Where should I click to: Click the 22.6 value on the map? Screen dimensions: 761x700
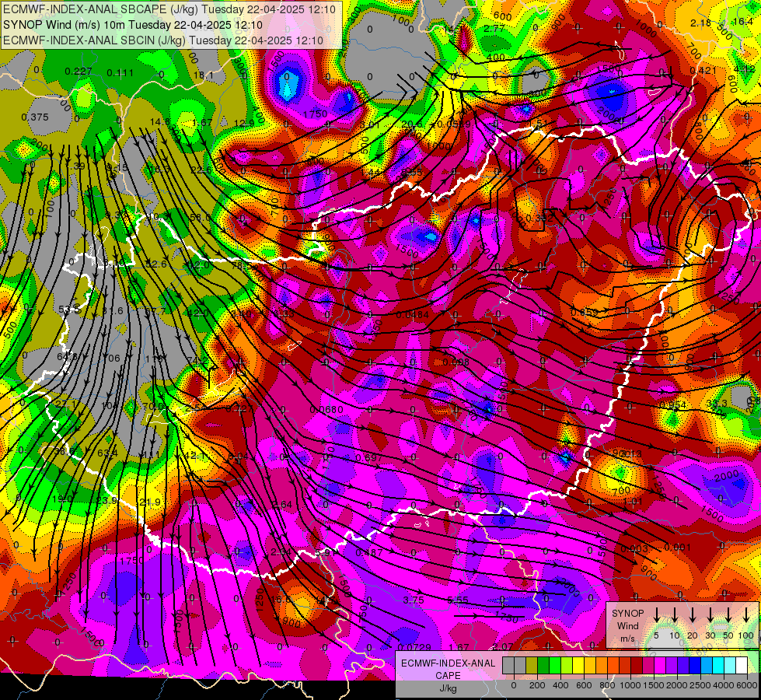click(201, 170)
